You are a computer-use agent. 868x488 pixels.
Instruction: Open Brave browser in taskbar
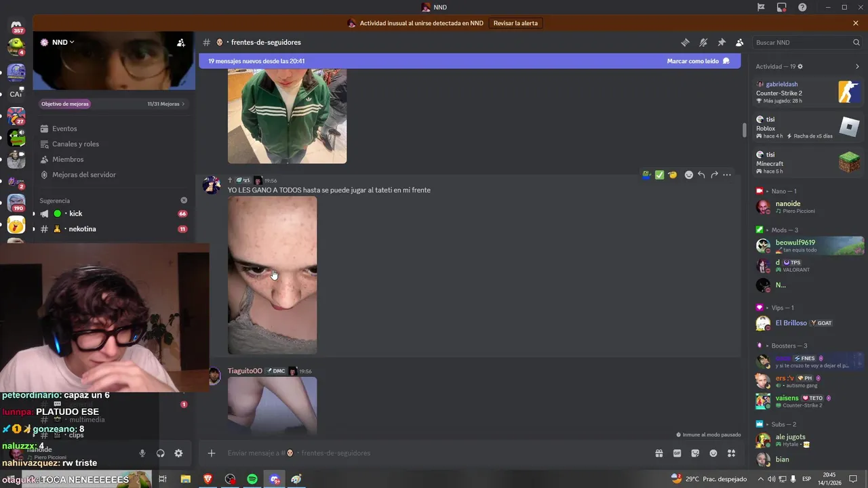tap(208, 479)
